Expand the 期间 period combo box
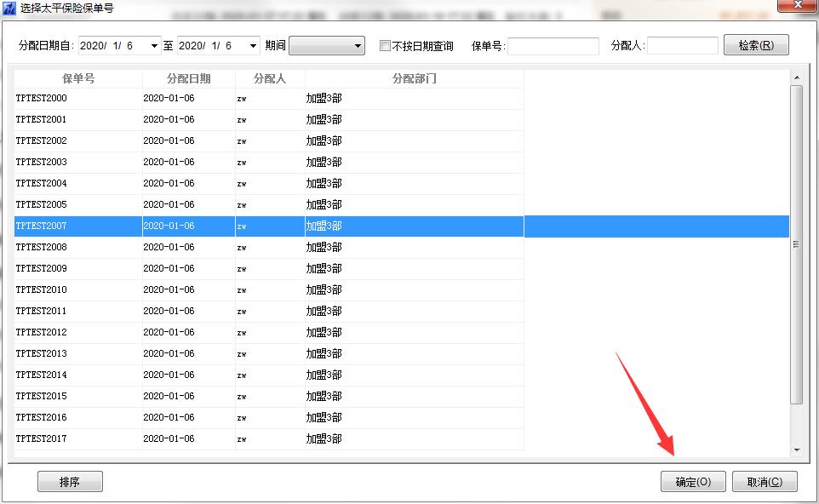 click(358, 46)
